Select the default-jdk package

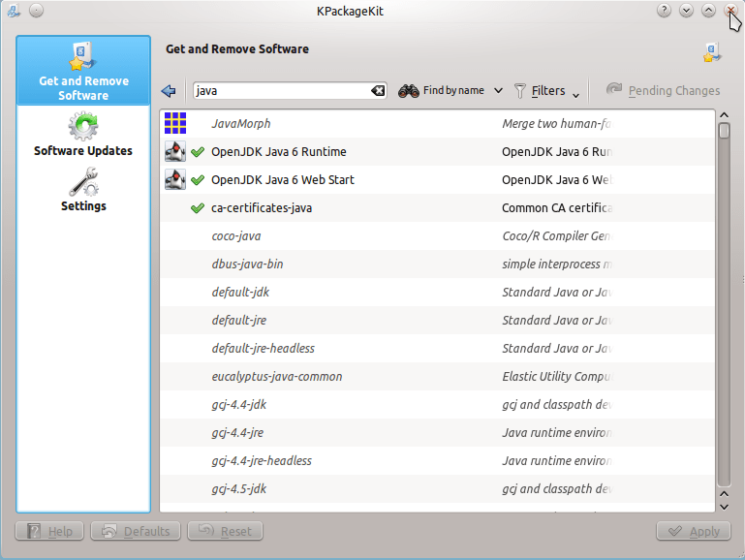[x=437, y=293]
